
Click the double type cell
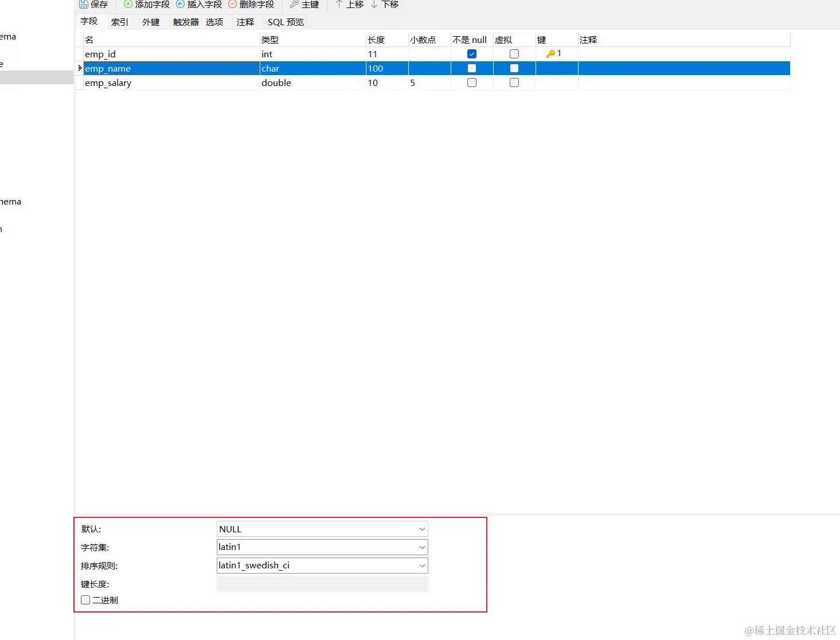tap(313, 83)
